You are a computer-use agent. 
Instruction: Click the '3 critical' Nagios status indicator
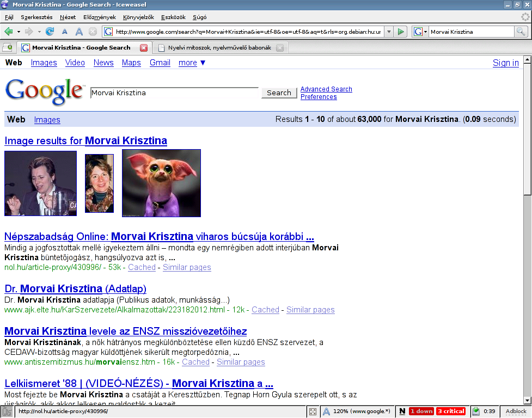point(451,411)
